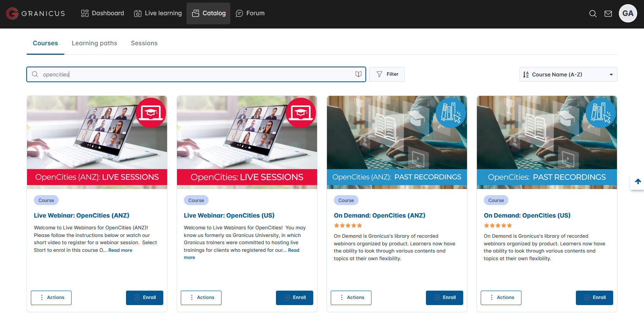
Task: Enroll in Live Webinar: OpenCities (ANZ)
Action: point(145,298)
